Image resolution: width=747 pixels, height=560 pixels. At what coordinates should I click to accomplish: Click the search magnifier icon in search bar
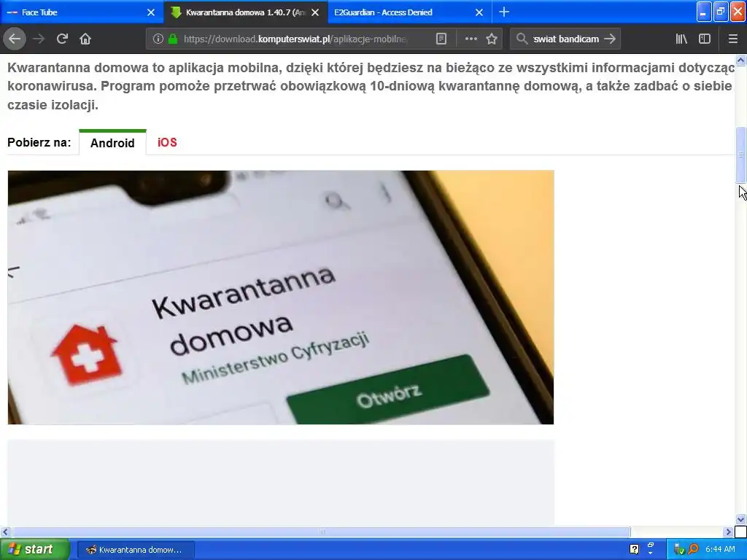point(522,39)
